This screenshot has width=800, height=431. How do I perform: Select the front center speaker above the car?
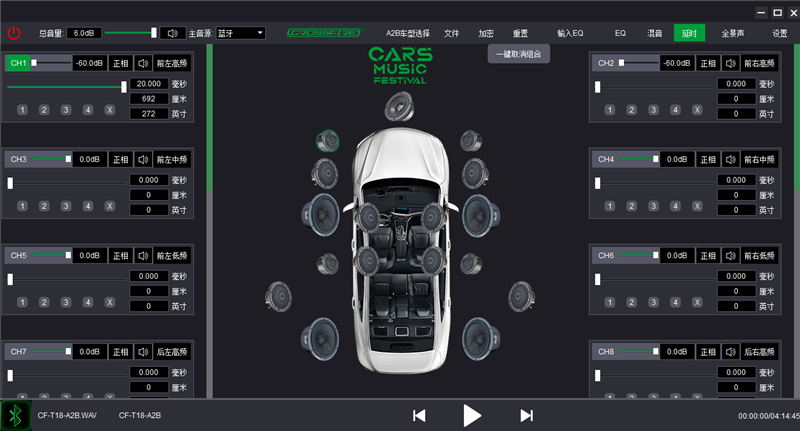[399, 106]
